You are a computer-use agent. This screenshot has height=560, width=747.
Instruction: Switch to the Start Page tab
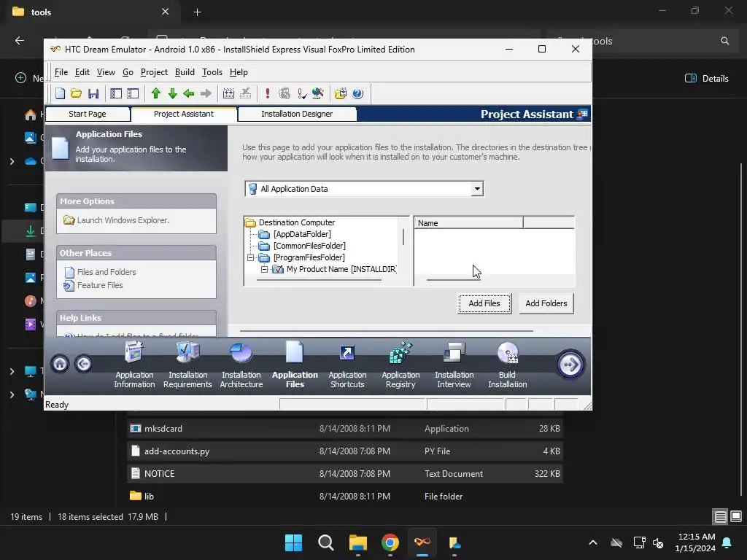[x=88, y=114]
